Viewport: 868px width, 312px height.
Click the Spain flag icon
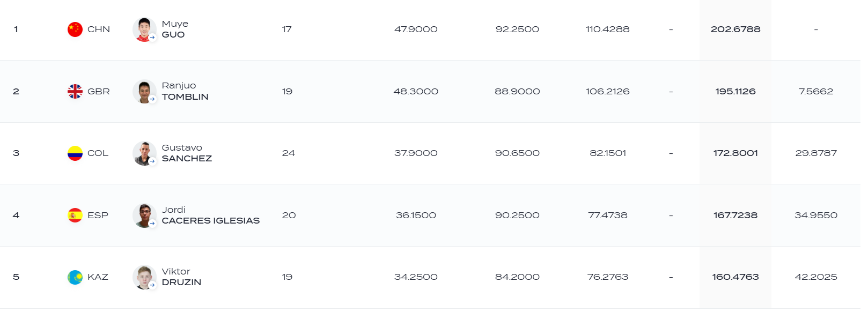tap(75, 216)
